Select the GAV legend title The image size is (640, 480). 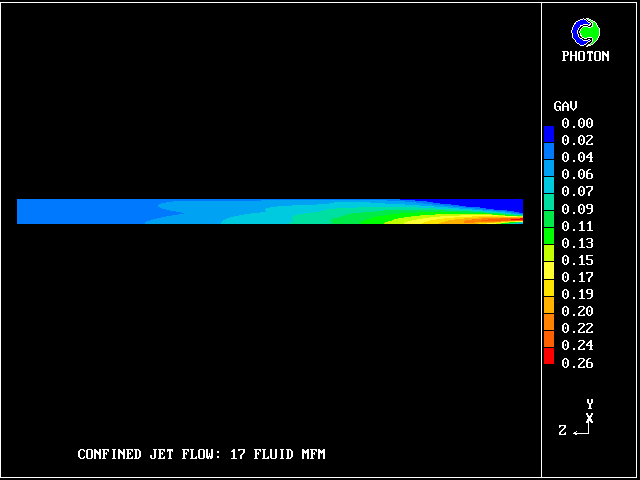point(565,106)
